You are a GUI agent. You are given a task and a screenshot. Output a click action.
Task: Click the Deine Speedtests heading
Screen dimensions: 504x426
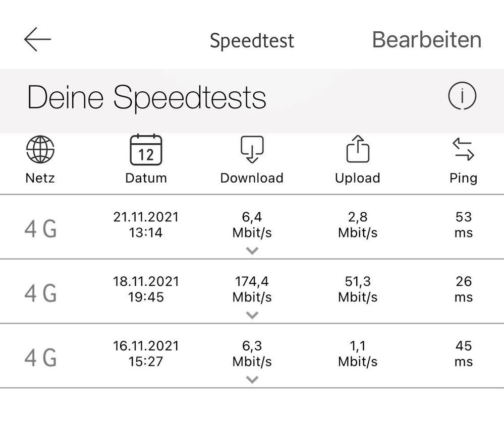[x=146, y=97]
